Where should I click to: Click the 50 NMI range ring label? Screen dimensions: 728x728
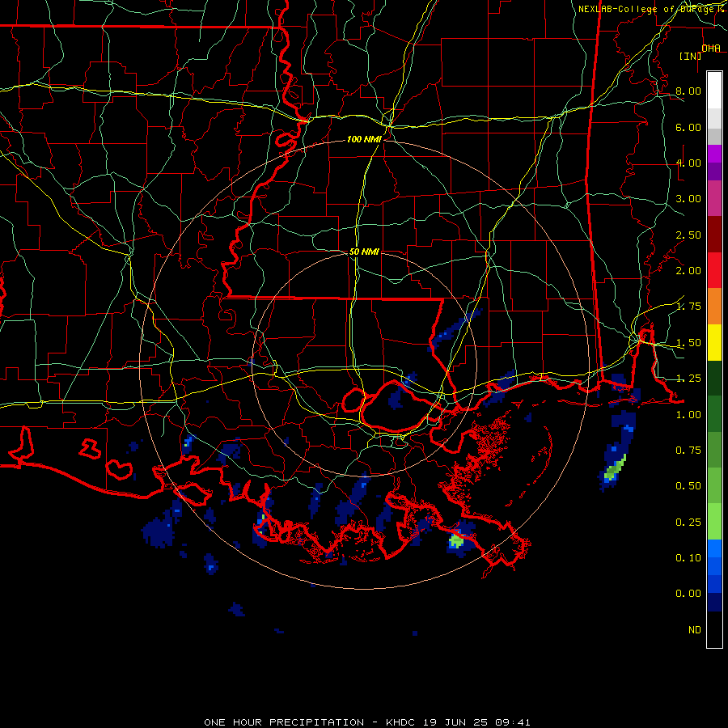coord(364,252)
